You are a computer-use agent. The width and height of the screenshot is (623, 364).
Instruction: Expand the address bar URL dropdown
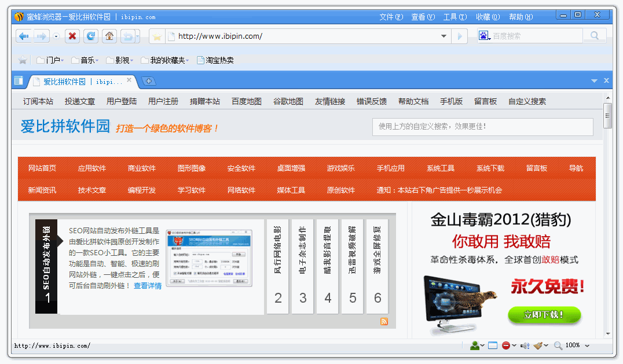point(444,36)
